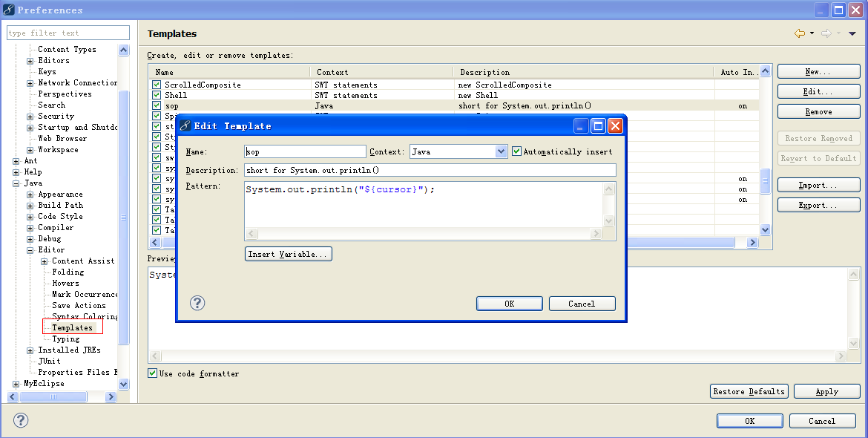Screen dimensions: 868x438
Task: Click the Description field in Edit Template
Action: coord(430,170)
